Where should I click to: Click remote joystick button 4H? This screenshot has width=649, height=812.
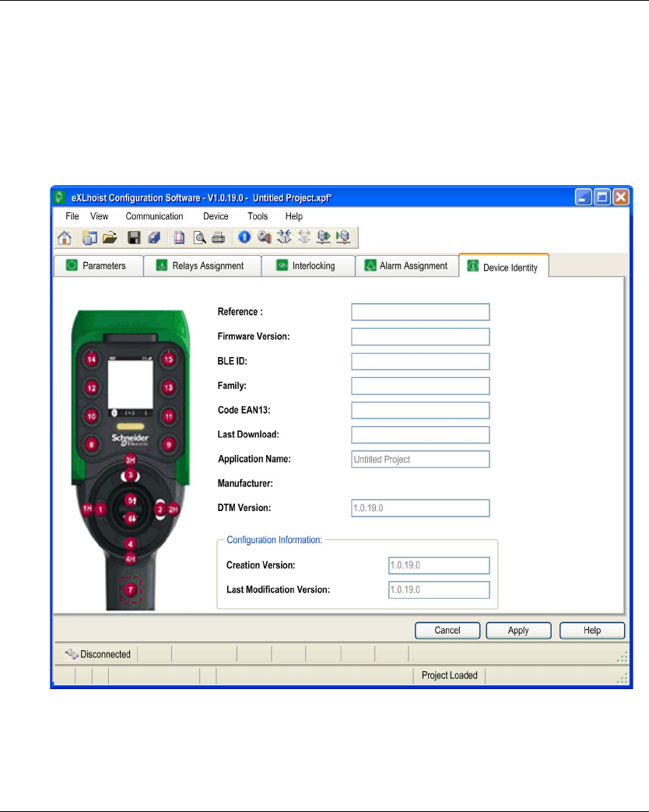tap(130, 558)
